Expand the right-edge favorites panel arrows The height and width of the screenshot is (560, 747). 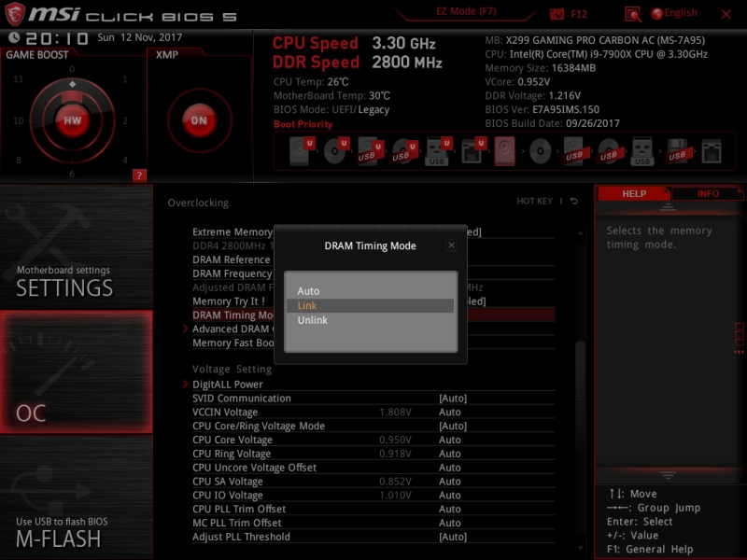739,352
